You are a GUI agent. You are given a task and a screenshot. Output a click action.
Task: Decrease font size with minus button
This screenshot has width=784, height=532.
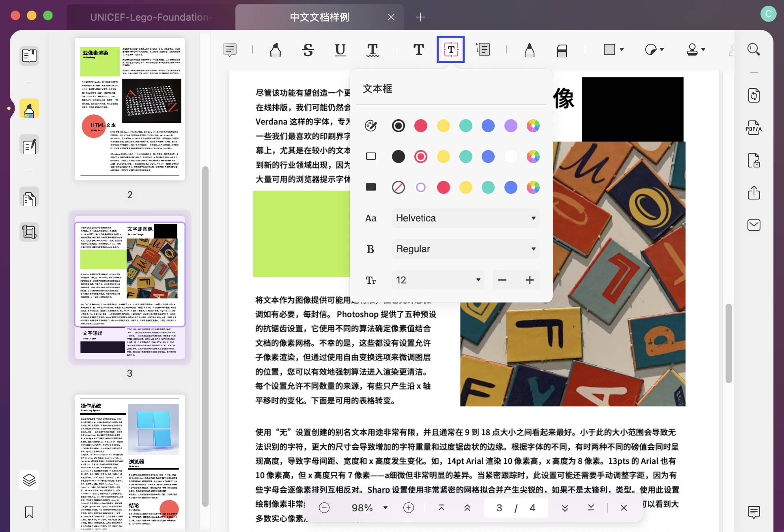tap(502, 280)
